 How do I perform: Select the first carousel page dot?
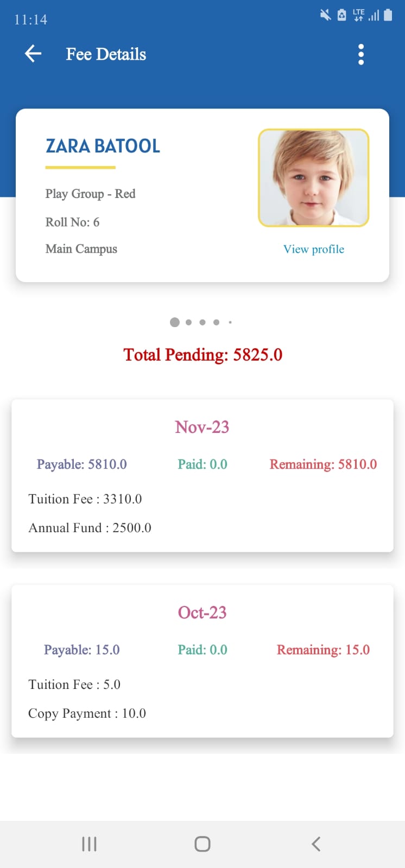tap(175, 322)
